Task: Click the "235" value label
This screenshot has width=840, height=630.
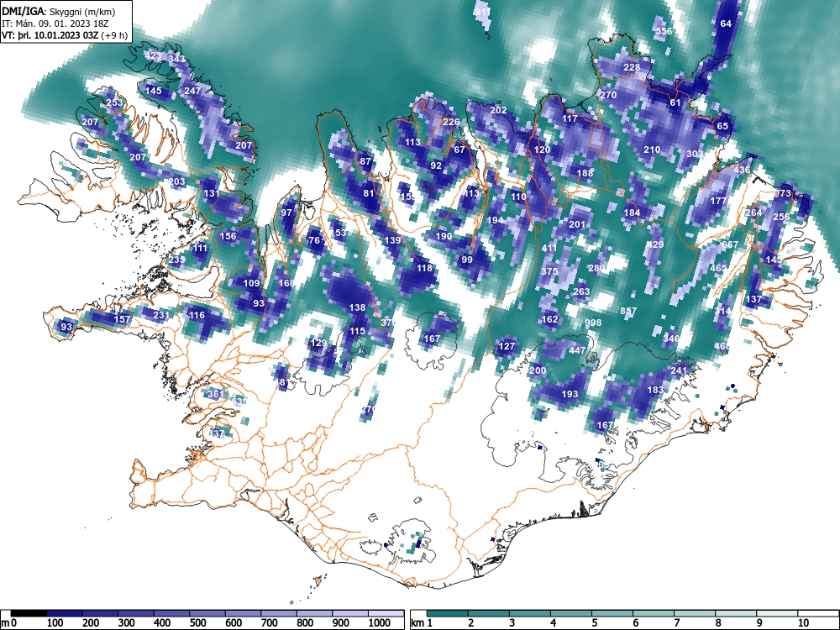Action: 176,260
